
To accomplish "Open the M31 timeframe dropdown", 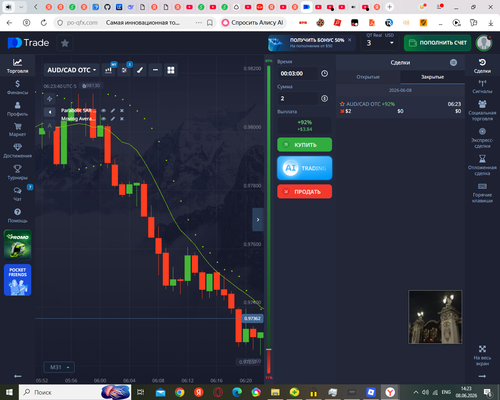I will click(59, 367).
